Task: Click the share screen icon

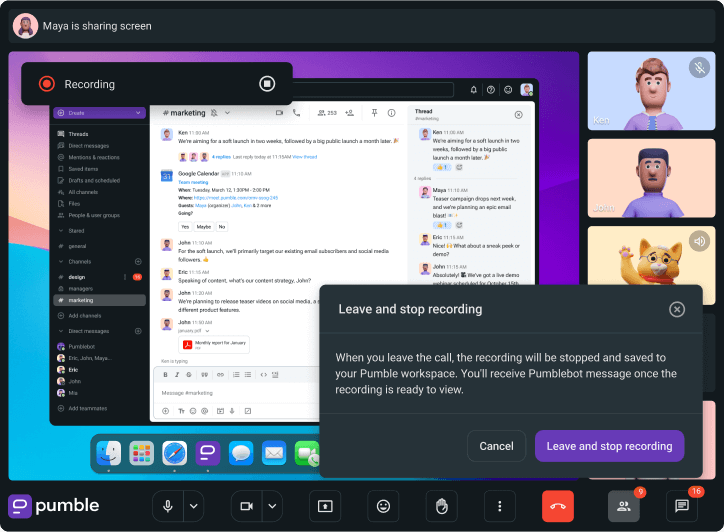Action: (x=325, y=506)
